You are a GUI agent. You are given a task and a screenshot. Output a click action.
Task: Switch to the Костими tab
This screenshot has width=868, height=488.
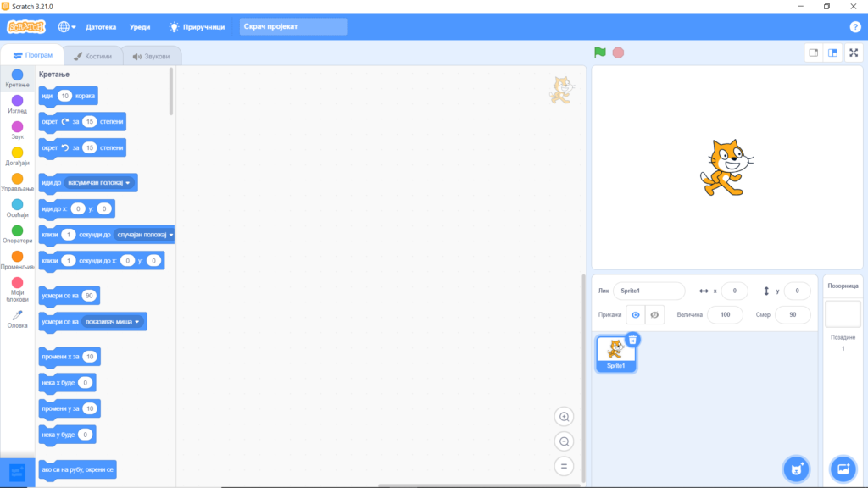tap(93, 56)
